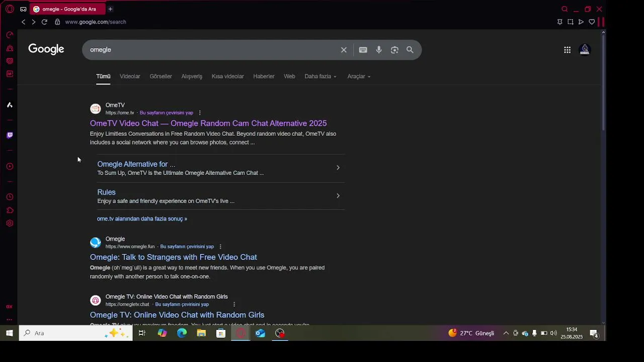Switch to the Web results tab
The height and width of the screenshot is (362, 644).
[289, 76]
